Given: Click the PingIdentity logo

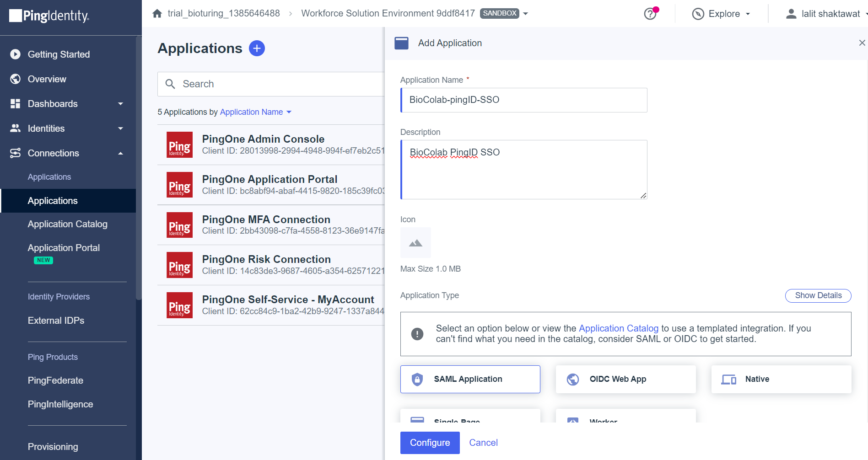Looking at the screenshot, I should (x=49, y=16).
